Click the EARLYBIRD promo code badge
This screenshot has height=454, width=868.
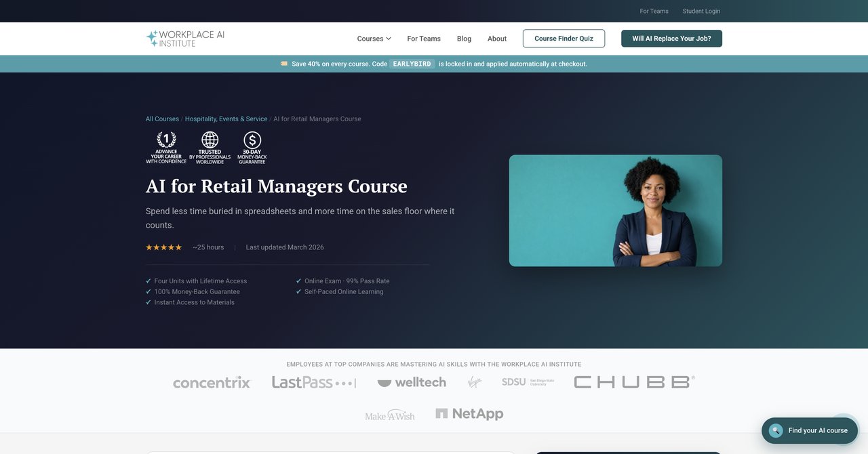point(412,64)
